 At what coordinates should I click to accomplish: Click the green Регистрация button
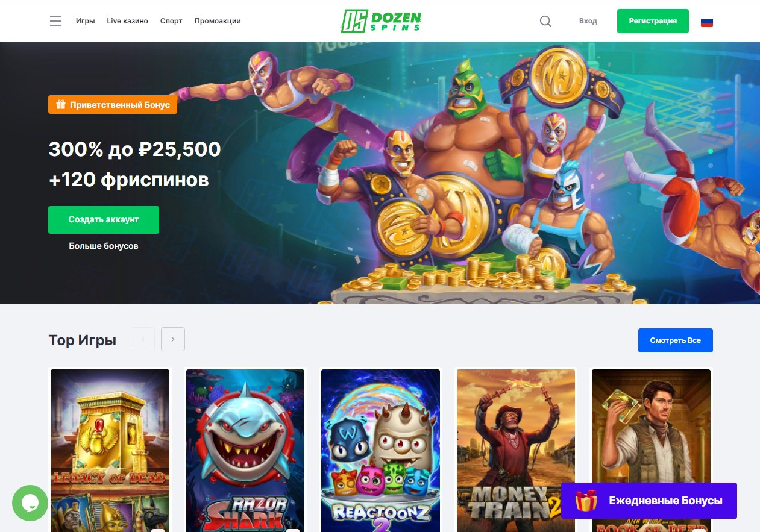653,21
